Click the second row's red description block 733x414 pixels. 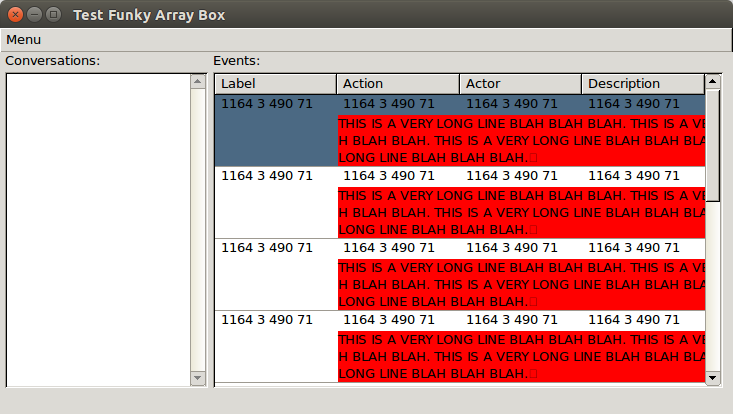[x=521, y=212]
